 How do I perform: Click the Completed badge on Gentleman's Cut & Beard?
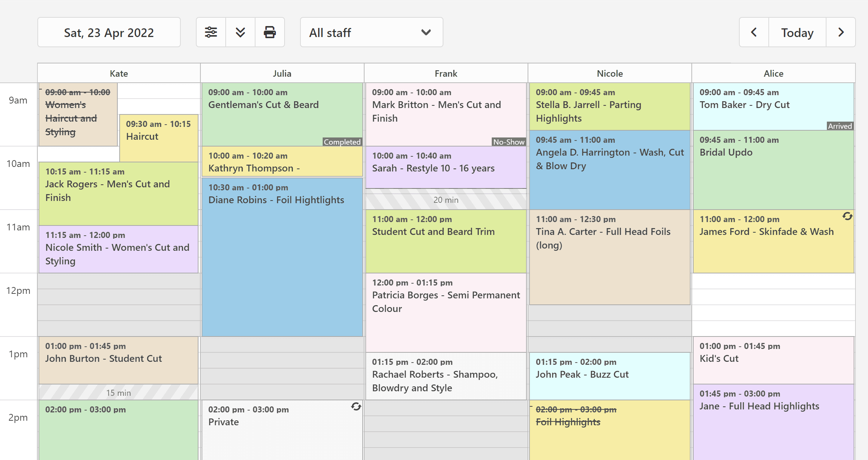point(342,142)
